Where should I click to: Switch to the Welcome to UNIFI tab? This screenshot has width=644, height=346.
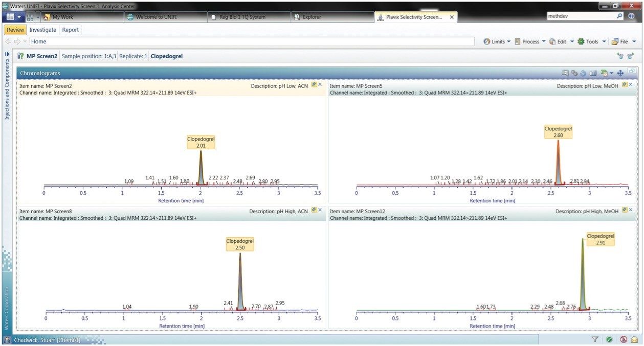(x=166, y=17)
